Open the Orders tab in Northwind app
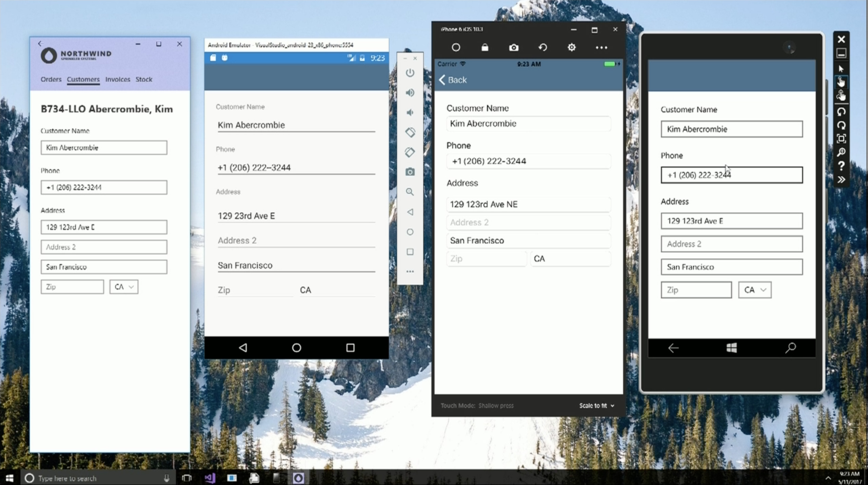The width and height of the screenshot is (868, 485). pos(51,79)
